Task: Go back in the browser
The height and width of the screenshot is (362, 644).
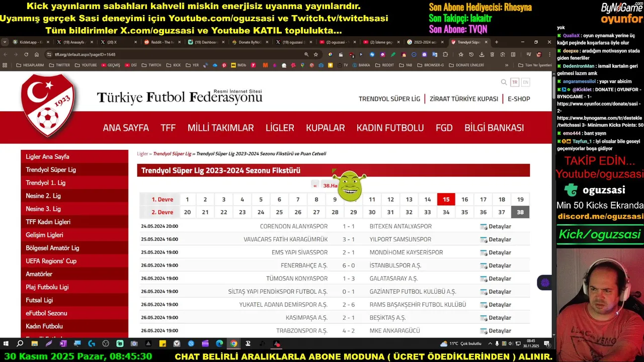Action: [6, 54]
